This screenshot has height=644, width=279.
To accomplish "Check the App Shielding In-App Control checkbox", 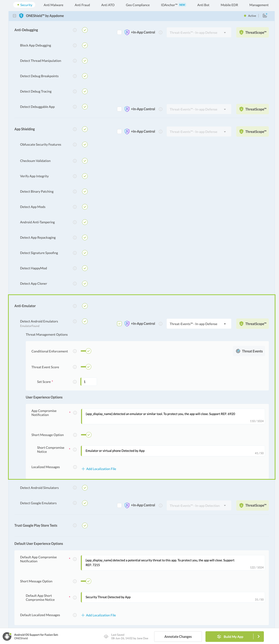I will coord(119,131).
